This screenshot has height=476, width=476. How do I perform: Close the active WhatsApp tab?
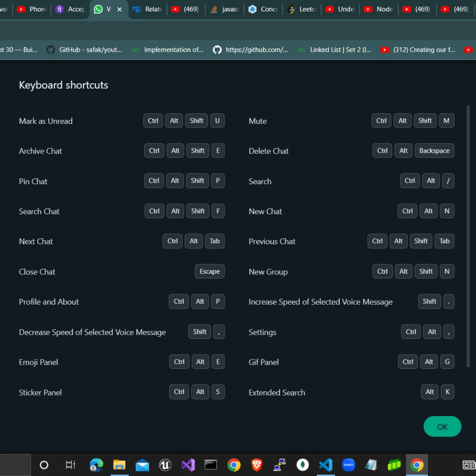(119, 9)
